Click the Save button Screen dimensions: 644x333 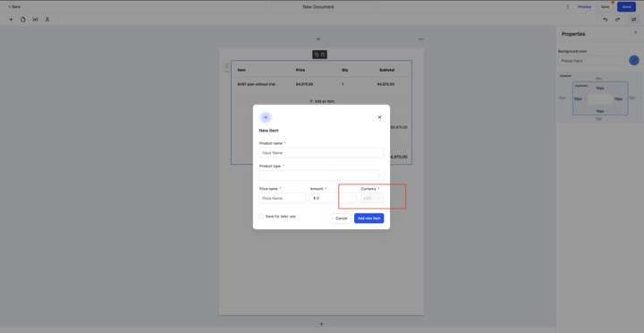[605, 7]
